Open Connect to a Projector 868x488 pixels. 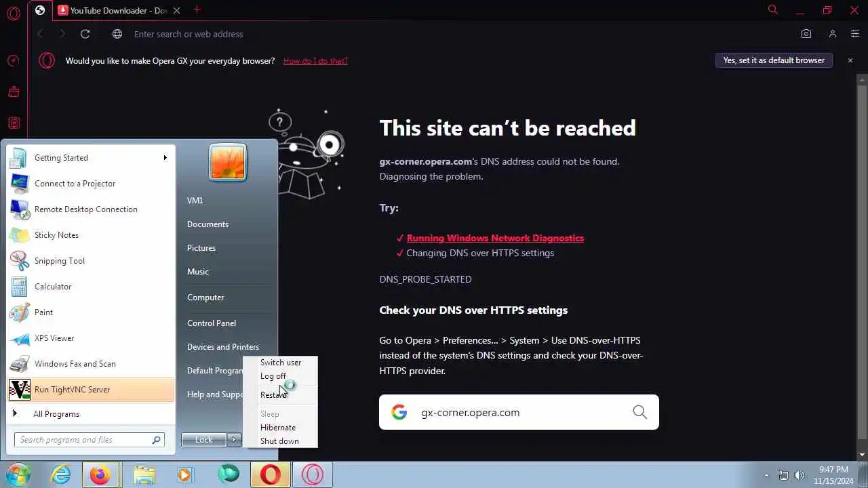coord(91,184)
